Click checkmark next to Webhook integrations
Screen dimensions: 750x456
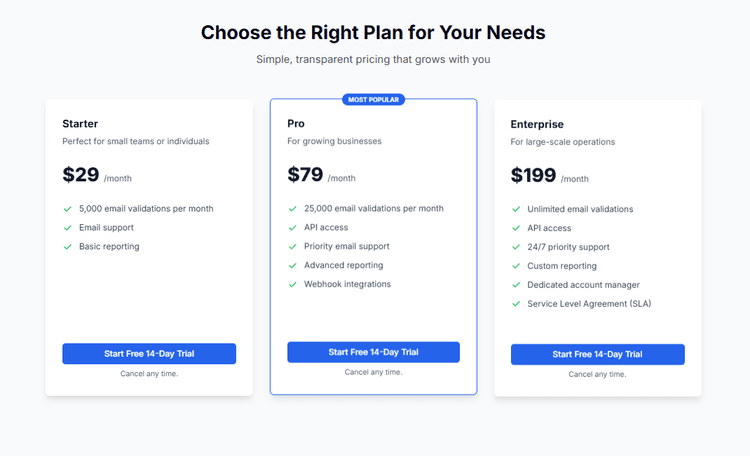point(293,284)
